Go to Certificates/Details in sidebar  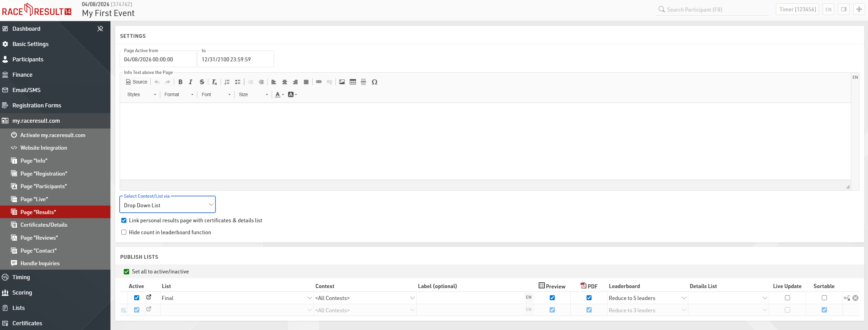tap(44, 225)
